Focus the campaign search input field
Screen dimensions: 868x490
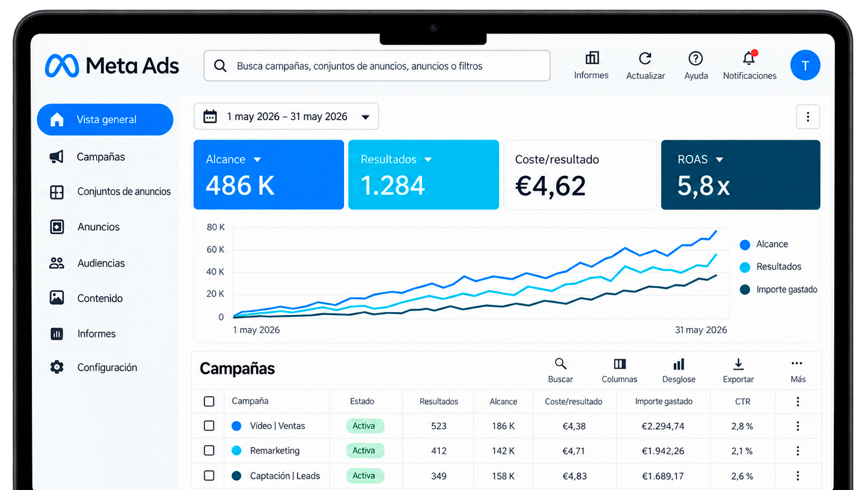[377, 66]
